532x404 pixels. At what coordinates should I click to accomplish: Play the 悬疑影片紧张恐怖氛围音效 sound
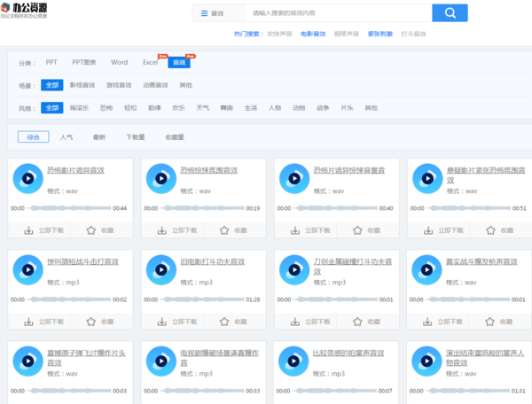pyautogui.click(x=427, y=179)
